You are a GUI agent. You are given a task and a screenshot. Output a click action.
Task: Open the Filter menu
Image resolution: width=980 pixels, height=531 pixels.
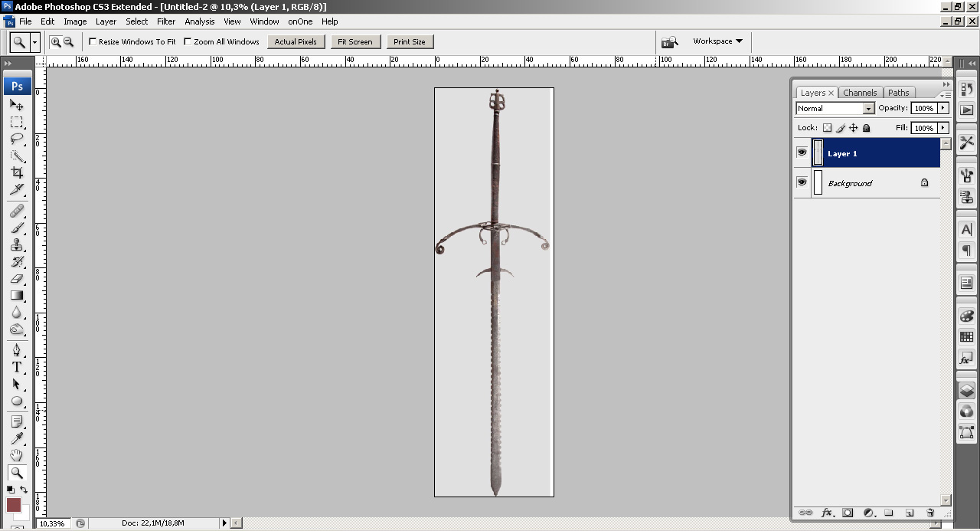(166, 21)
